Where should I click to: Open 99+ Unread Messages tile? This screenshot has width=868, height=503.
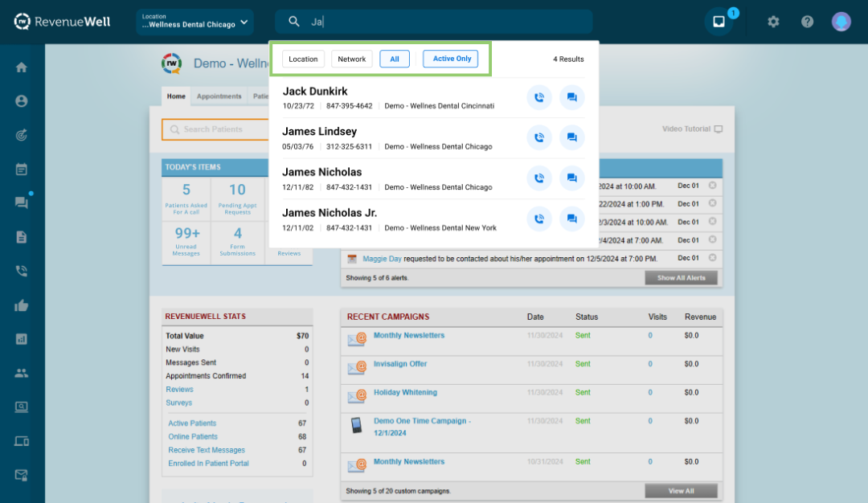point(186,241)
